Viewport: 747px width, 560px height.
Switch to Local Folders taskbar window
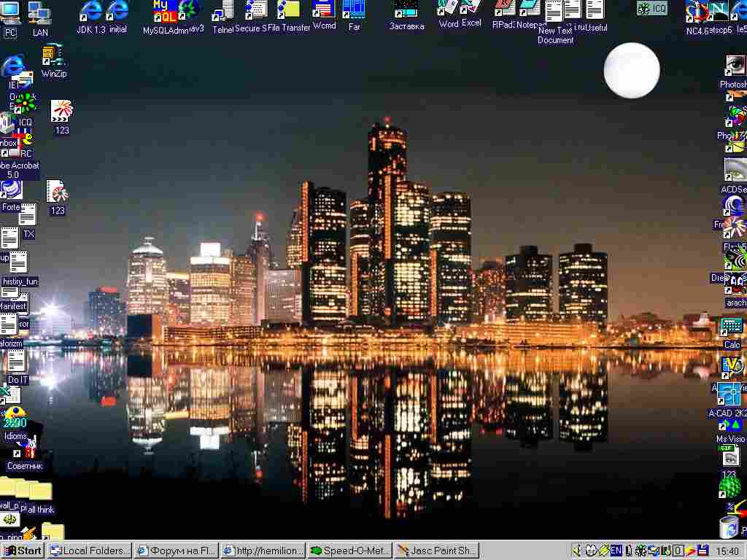pos(90,551)
